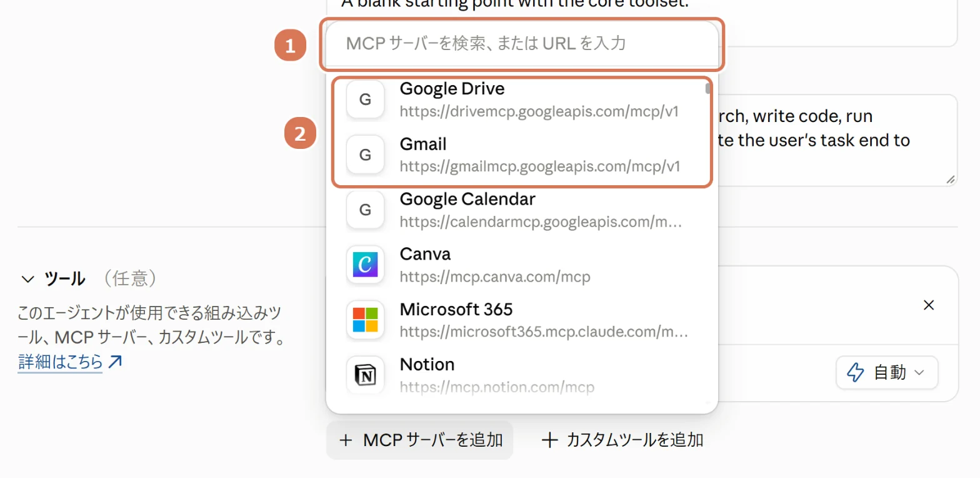This screenshot has height=478, width=980.
Task: Choose Canva from the server list
Action: [522, 265]
